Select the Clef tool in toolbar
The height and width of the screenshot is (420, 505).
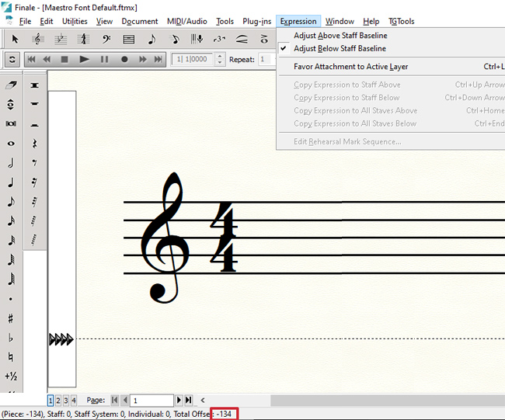[106, 39]
